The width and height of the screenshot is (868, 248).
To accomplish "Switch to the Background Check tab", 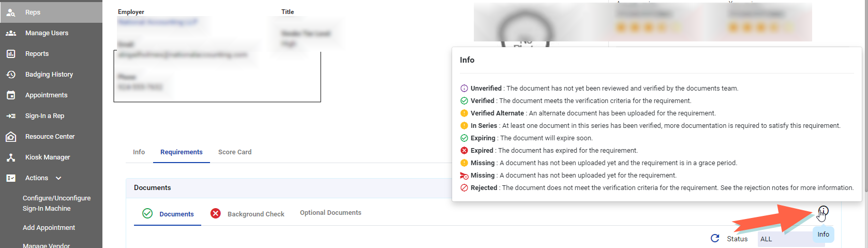I will [x=256, y=214].
